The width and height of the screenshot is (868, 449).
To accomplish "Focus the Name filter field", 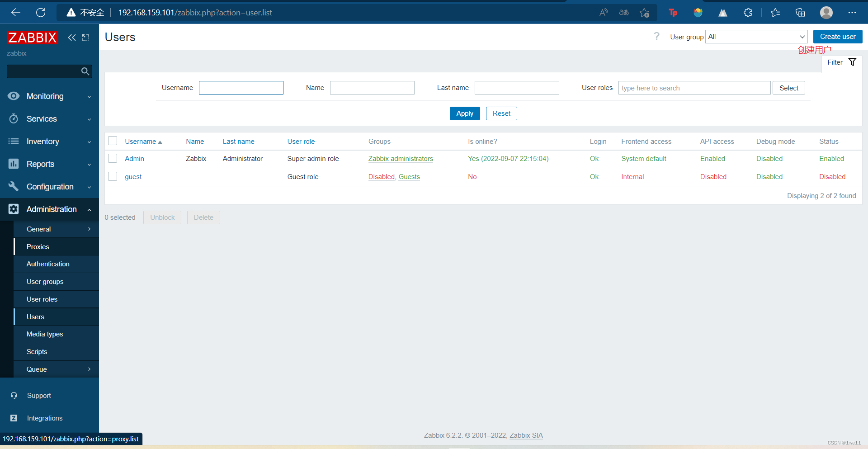I will [x=372, y=88].
